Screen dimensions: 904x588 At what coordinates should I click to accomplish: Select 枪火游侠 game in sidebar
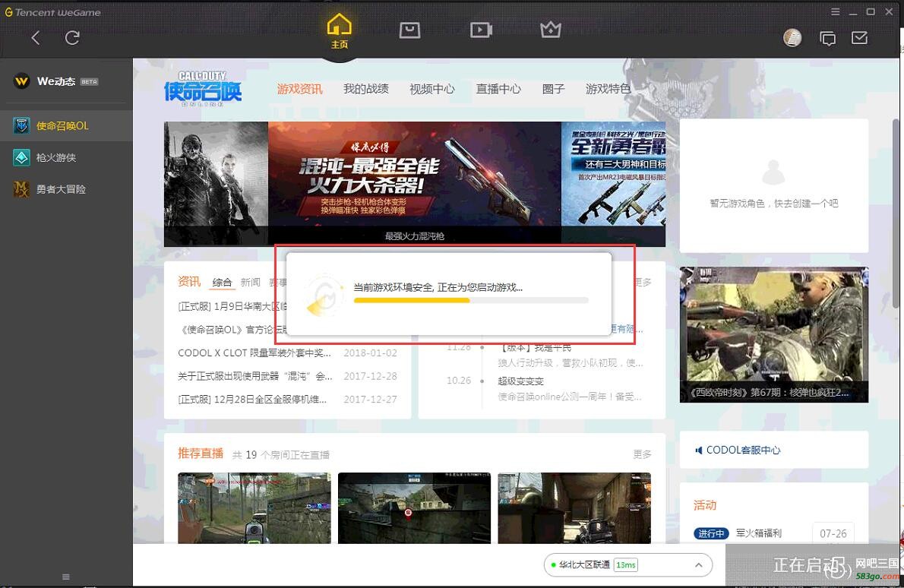click(66, 157)
